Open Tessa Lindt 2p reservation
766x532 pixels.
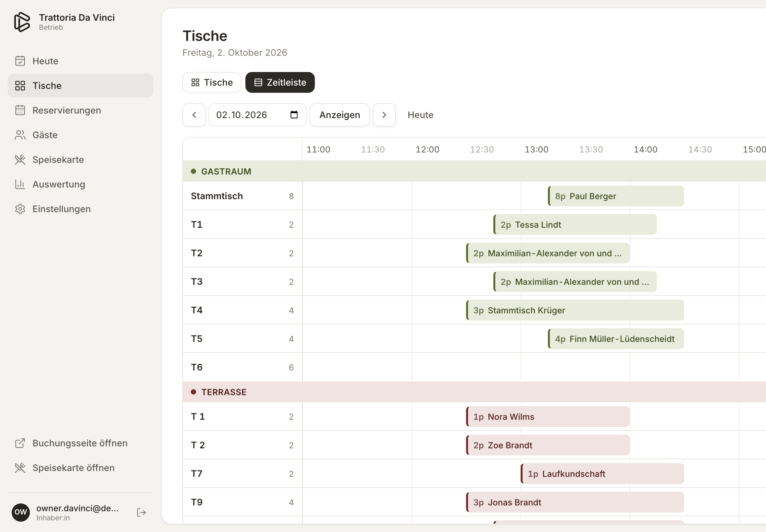575,225
